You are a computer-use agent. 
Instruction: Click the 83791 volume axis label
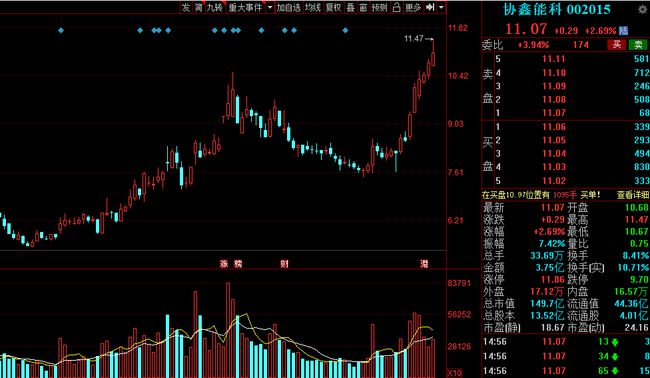[x=459, y=283]
